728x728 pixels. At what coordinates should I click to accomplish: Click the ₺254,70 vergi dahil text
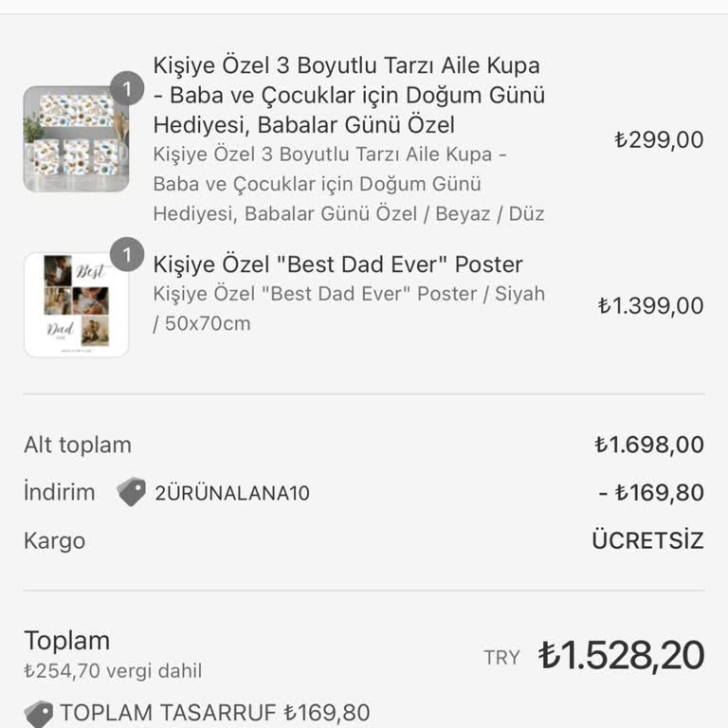pos(113,672)
